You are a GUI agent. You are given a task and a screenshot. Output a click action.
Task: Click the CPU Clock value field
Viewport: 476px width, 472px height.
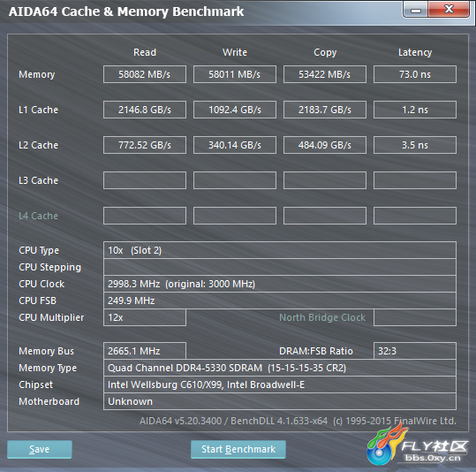coord(280,284)
